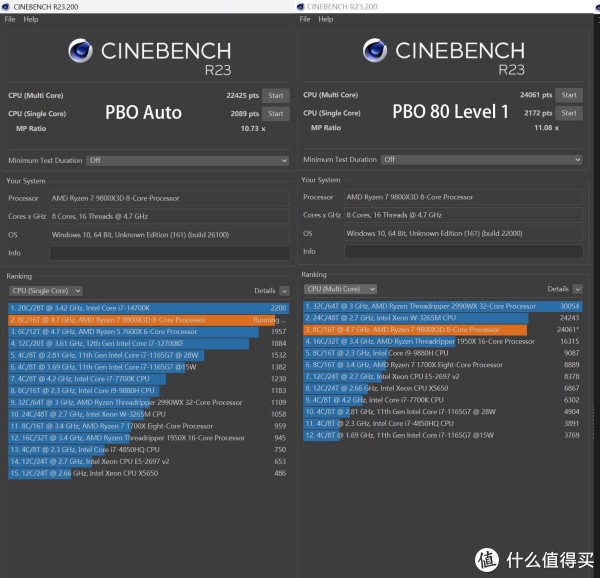The width and height of the screenshot is (600, 578).
Task: Click MP Ratio value 10.73 x
Action: click(x=253, y=129)
